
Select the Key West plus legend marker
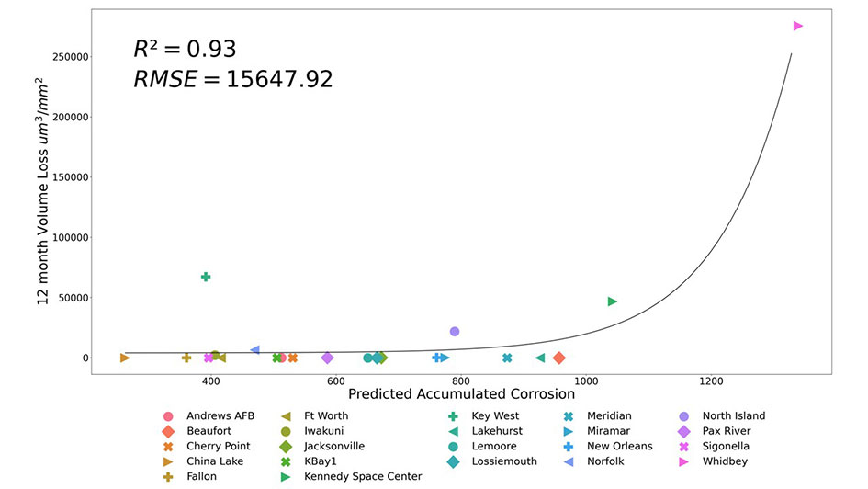coord(453,416)
